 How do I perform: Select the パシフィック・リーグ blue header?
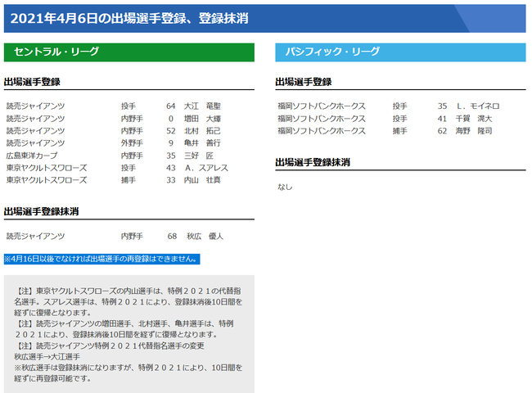point(400,52)
